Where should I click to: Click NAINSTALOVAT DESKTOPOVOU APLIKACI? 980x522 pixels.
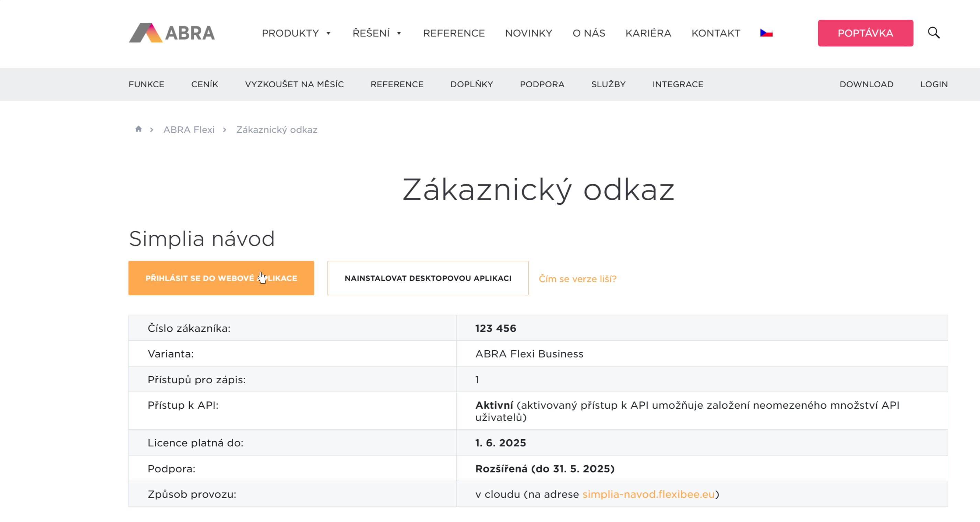coord(428,278)
